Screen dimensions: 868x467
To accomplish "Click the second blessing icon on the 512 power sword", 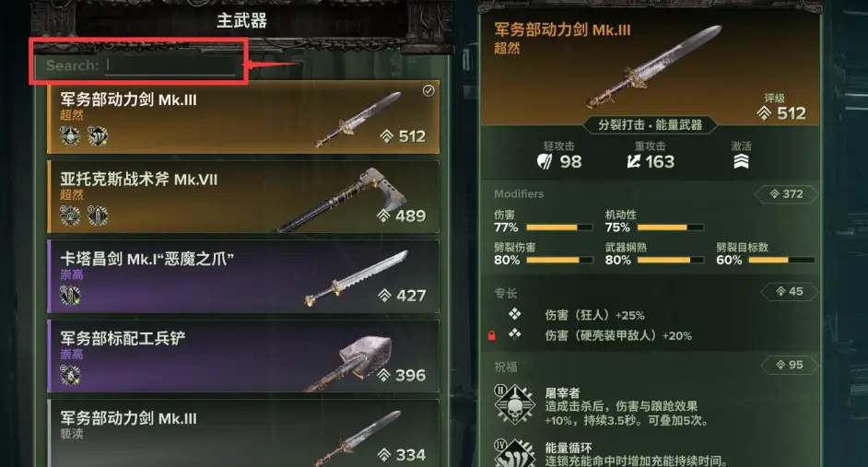I will coord(98,136).
